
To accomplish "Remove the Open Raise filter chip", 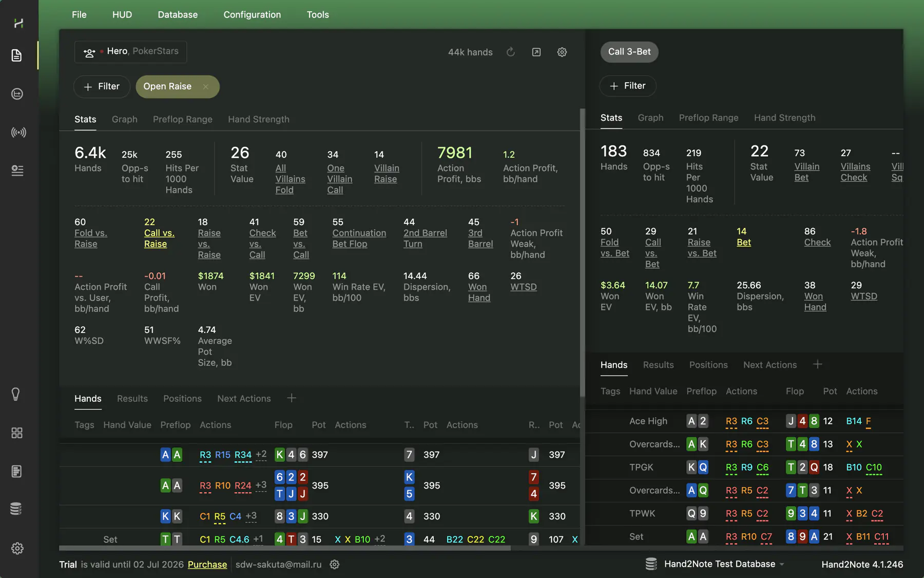I will coord(206,86).
